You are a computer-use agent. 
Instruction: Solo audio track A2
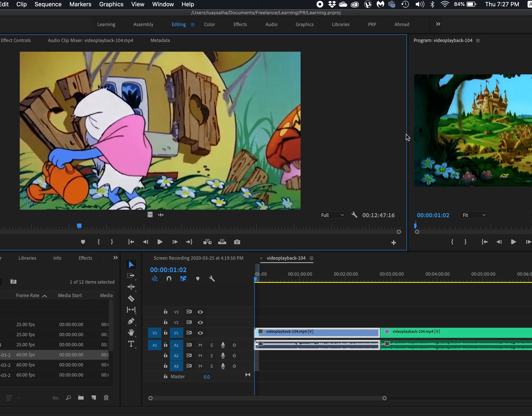click(x=211, y=356)
